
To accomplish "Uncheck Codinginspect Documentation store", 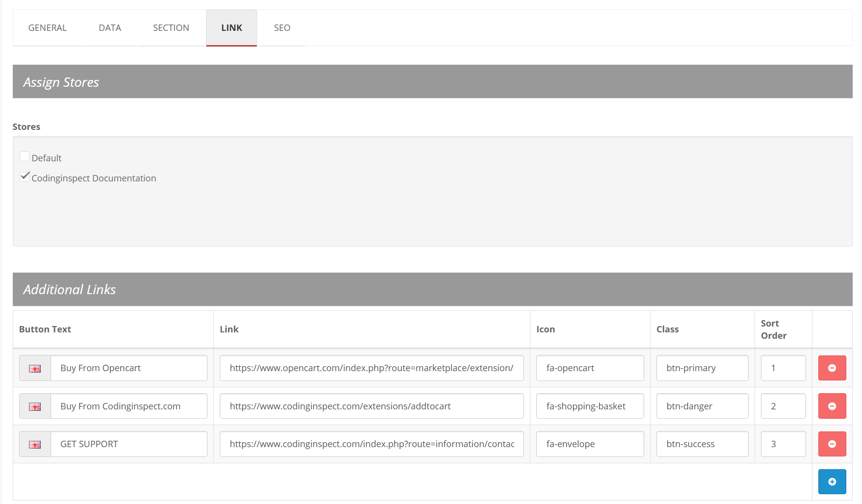I will [25, 176].
